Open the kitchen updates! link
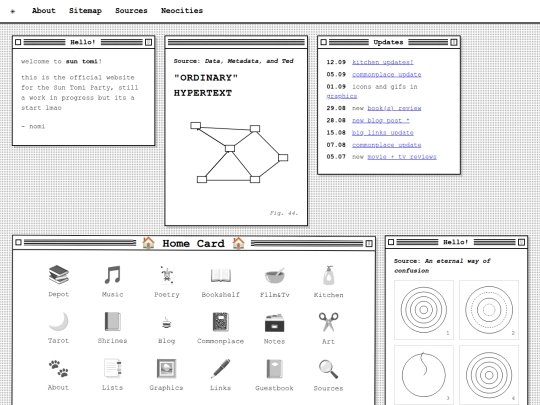 [x=383, y=62]
